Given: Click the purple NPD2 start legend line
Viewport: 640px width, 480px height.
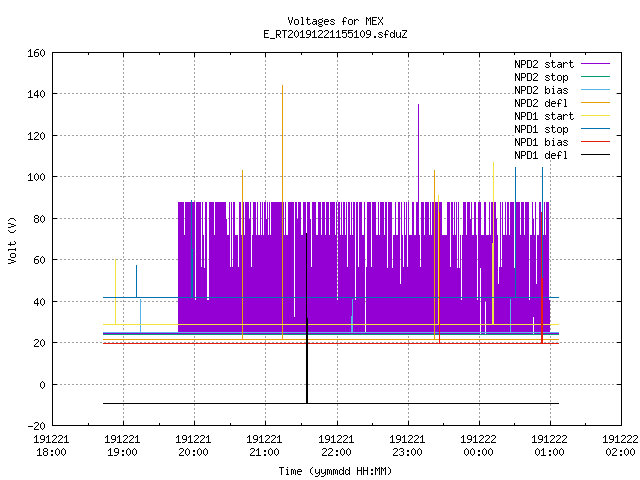Looking at the screenshot, I should (595, 64).
